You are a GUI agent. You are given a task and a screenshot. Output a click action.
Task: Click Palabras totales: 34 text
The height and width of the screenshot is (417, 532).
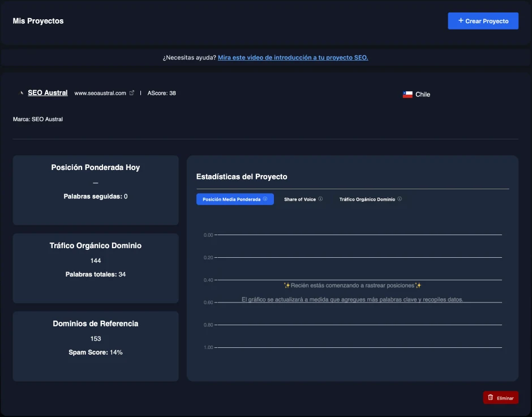(x=95, y=274)
